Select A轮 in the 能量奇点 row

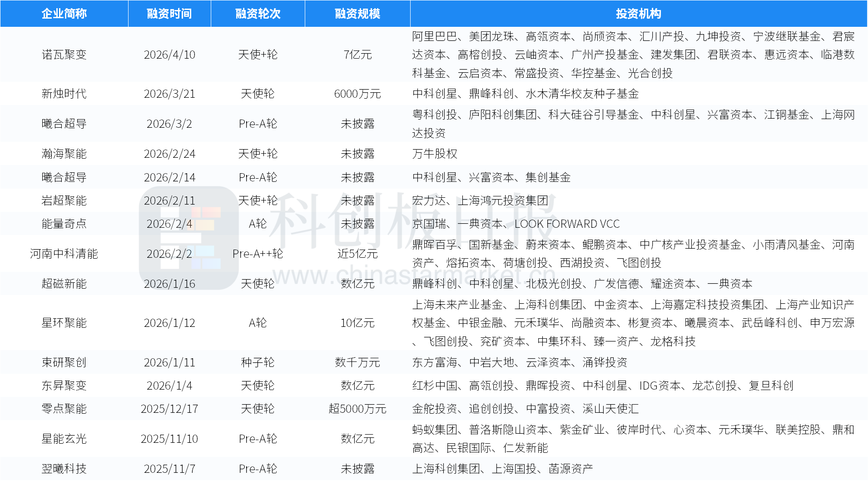click(x=258, y=224)
